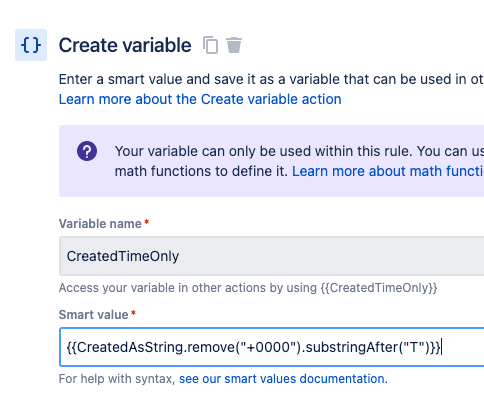Click the red asterisk beside Smart value
This screenshot has height=400, width=484.
coord(133,313)
